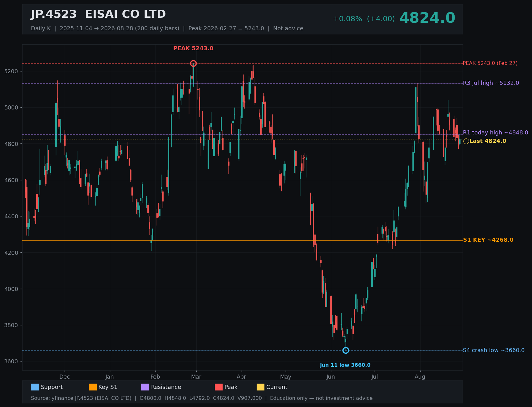
Task: Click the Dec label on the date axis
Action: click(65, 377)
